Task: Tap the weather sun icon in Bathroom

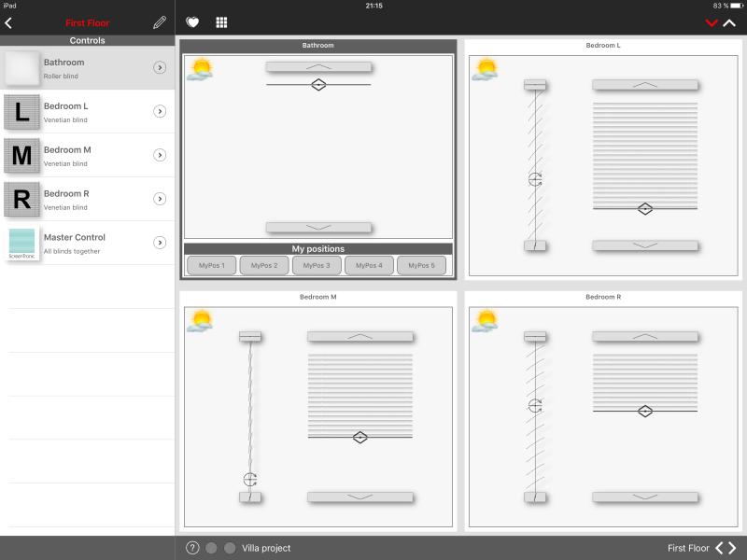Action: [x=199, y=70]
